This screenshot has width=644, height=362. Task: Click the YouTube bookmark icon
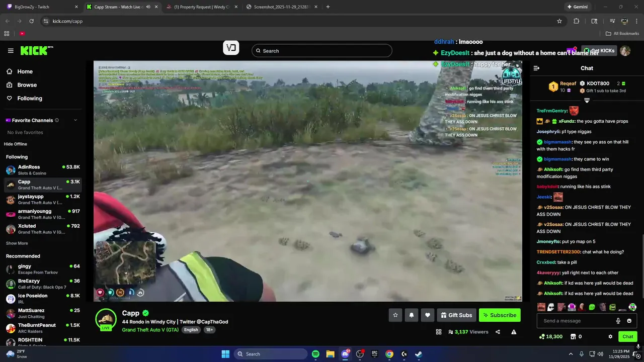[x=22, y=34]
